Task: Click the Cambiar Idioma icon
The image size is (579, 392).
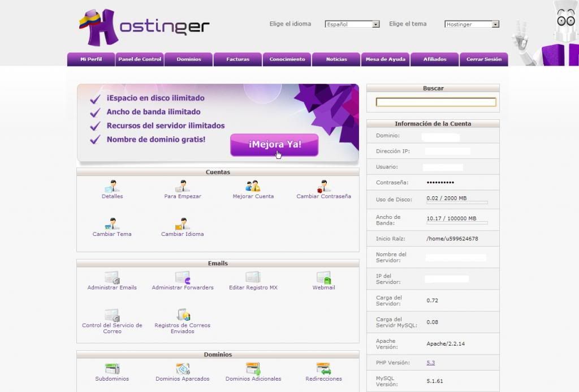Action: pyautogui.click(x=183, y=223)
